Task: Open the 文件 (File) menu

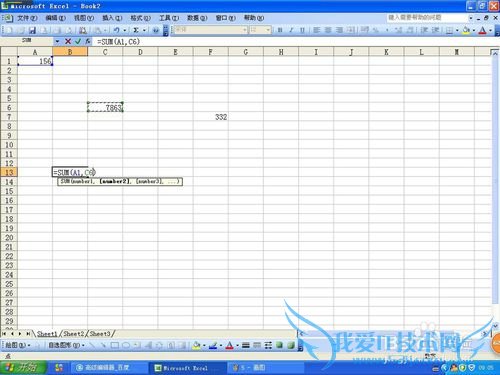Action: click(x=27, y=18)
